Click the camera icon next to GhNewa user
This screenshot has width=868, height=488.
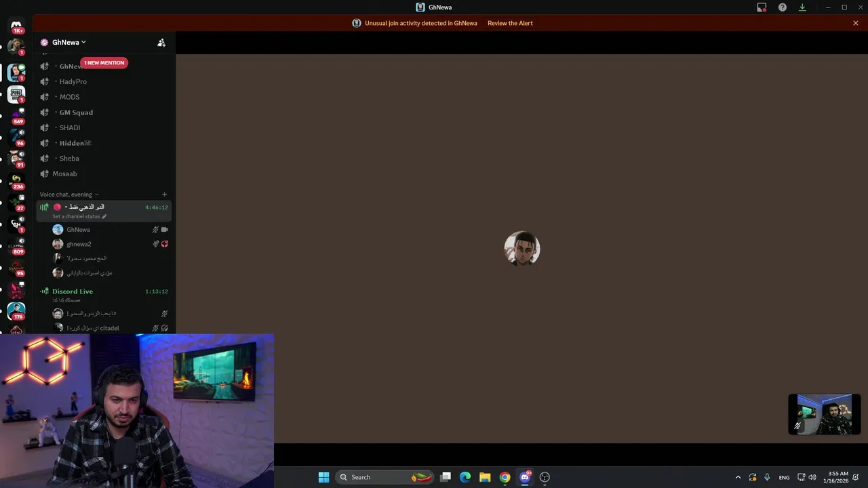click(x=164, y=230)
